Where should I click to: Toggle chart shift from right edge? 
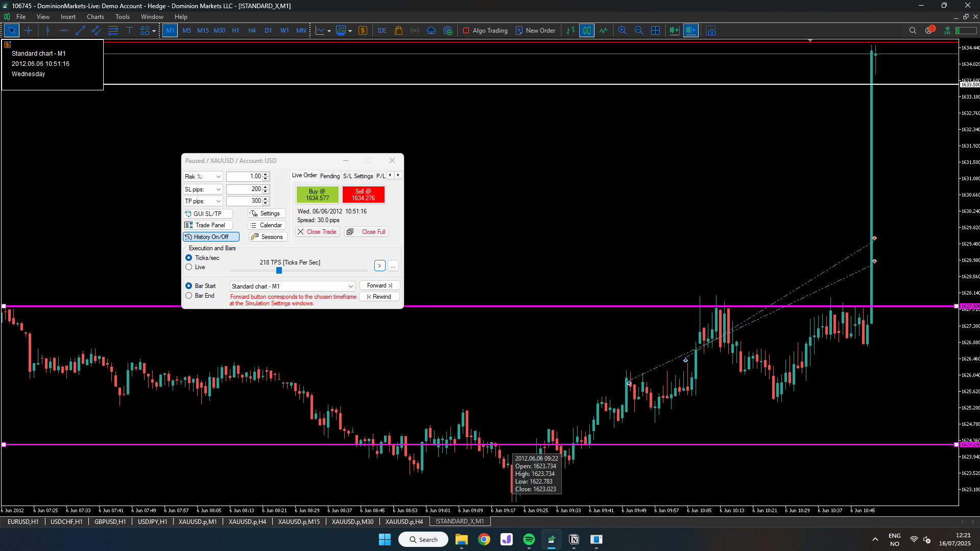691,31
